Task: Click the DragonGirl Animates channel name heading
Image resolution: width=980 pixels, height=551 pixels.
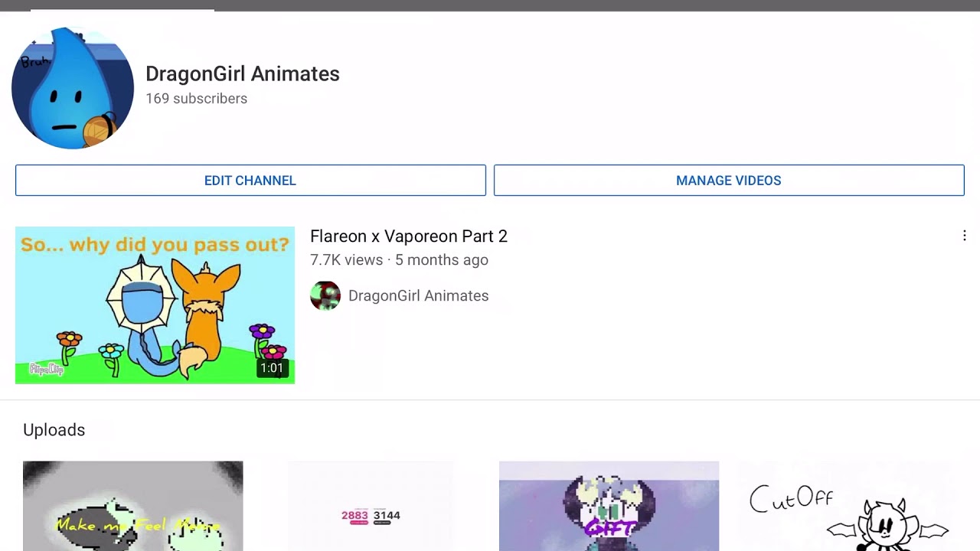Action: [x=243, y=74]
